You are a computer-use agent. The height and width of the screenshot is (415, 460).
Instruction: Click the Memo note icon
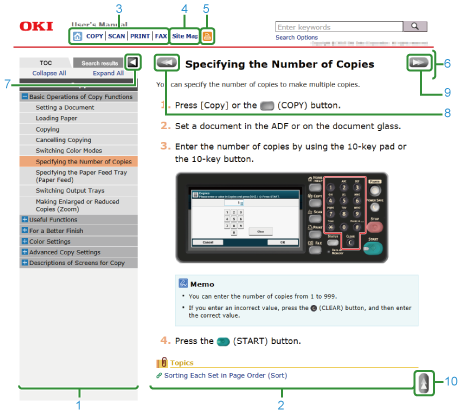(183, 283)
